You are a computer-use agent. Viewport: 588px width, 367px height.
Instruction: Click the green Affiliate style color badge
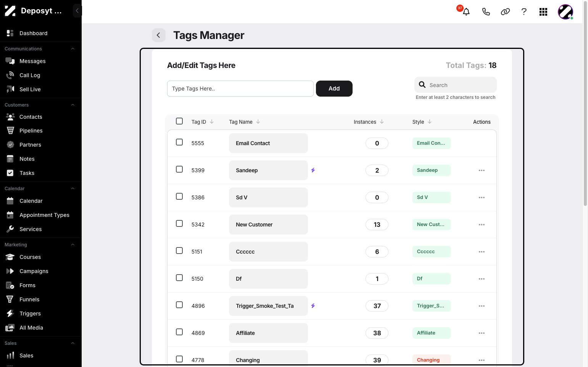(x=432, y=333)
